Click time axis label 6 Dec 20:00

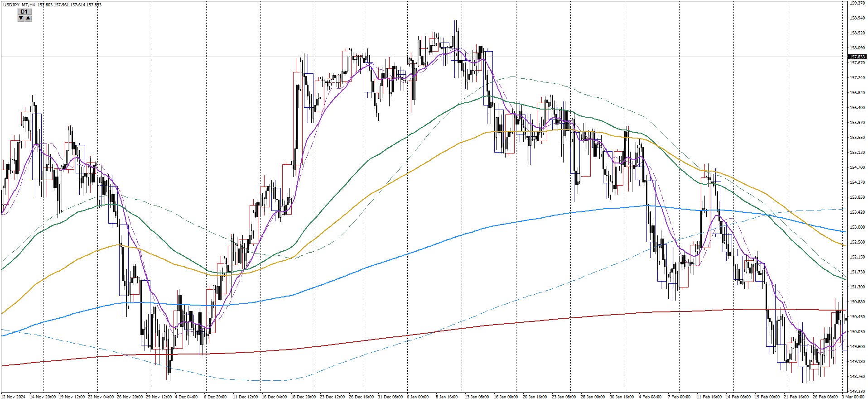215,397
